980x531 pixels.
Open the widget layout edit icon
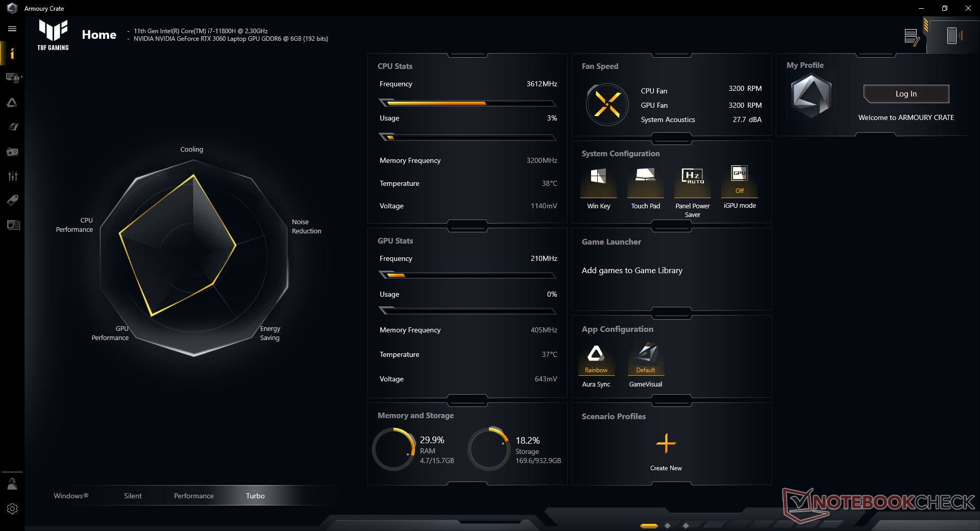click(x=912, y=37)
